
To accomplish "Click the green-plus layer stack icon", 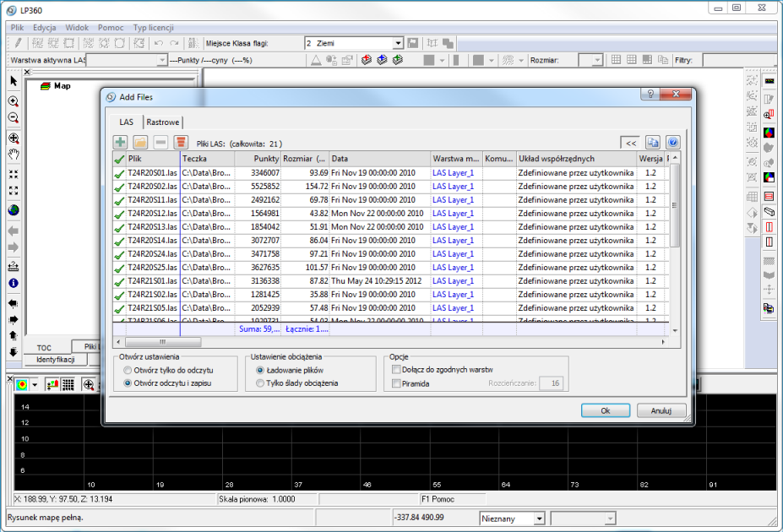I will (x=398, y=60).
